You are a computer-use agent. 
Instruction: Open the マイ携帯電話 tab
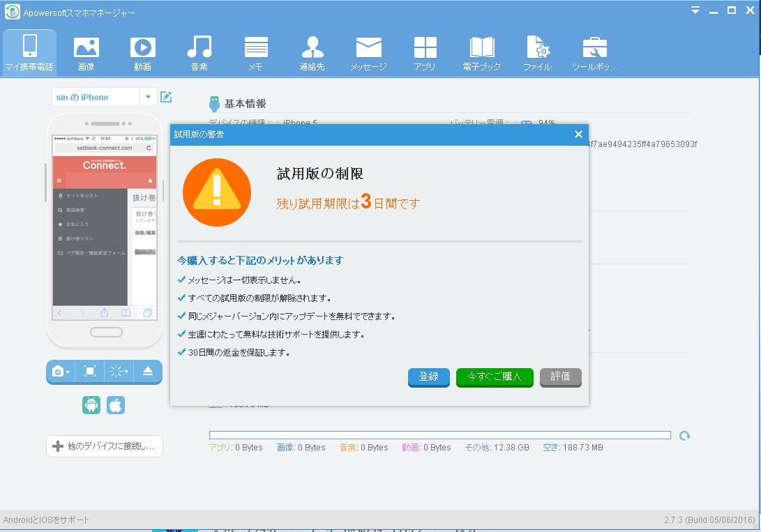pyautogui.click(x=29, y=53)
